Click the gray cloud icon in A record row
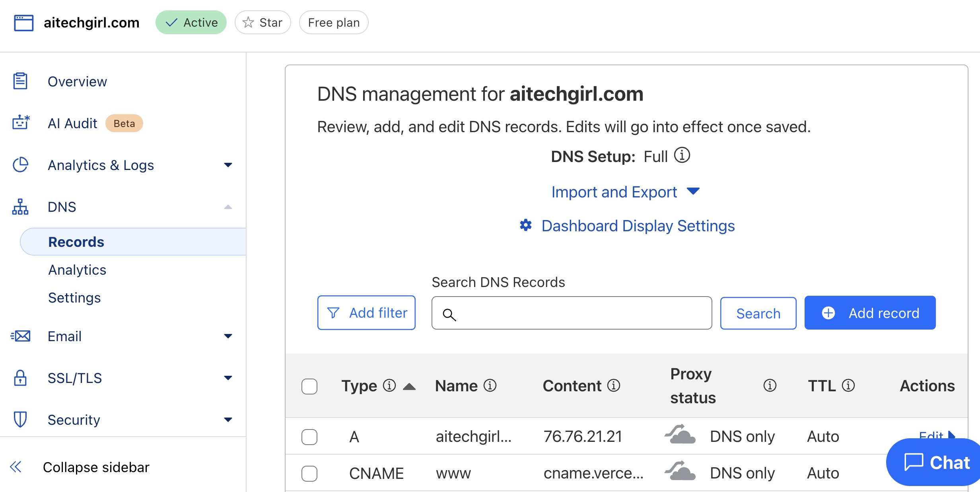 [680, 434]
